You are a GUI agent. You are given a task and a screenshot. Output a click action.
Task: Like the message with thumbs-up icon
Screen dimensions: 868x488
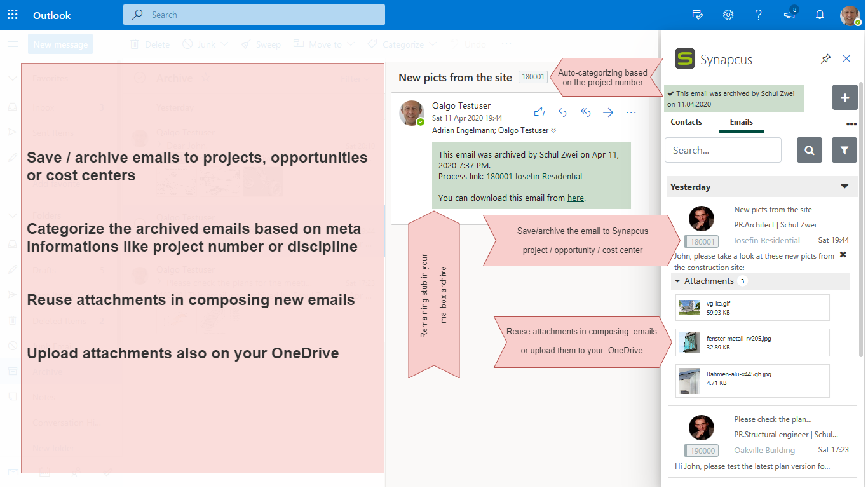click(539, 112)
